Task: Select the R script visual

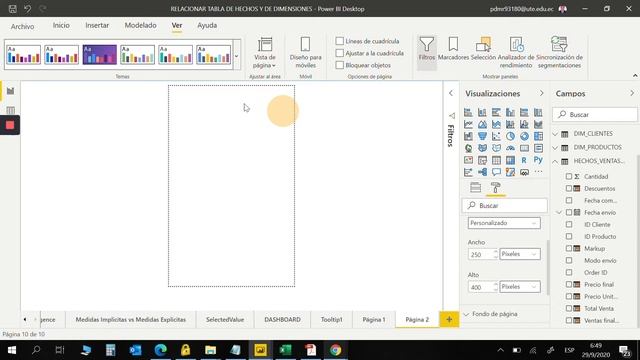Action: click(x=524, y=160)
